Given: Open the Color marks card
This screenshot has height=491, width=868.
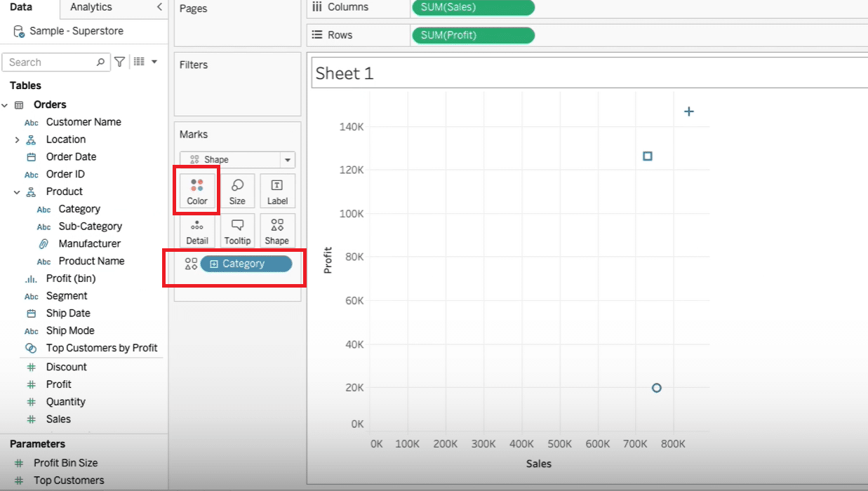Looking at the screenshot, I should click(x=197, y=191).
